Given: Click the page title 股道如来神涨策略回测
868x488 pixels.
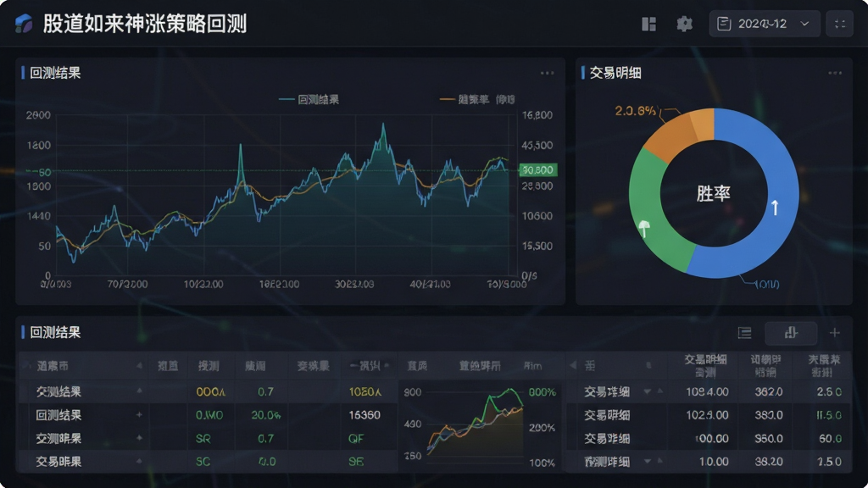Looking at the screenshot, I should point(145,24).
